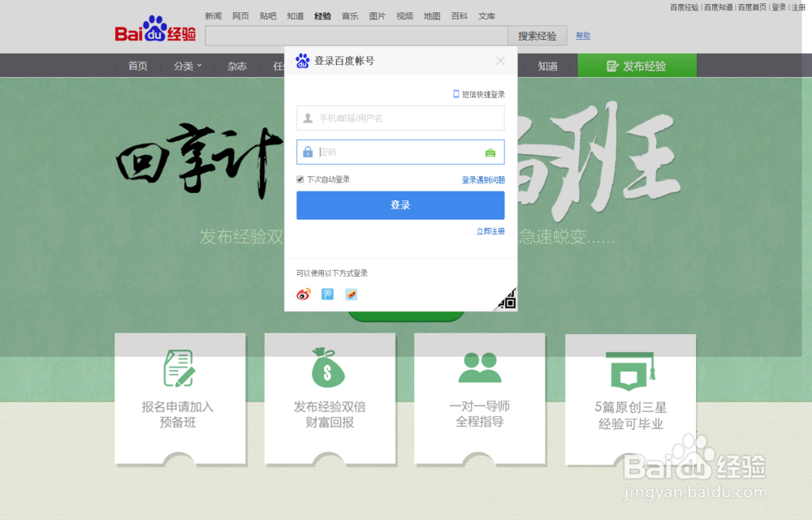Screen dimensions: 812x520
Task: Focus the 密码 password field
Action: pos(400,153)
